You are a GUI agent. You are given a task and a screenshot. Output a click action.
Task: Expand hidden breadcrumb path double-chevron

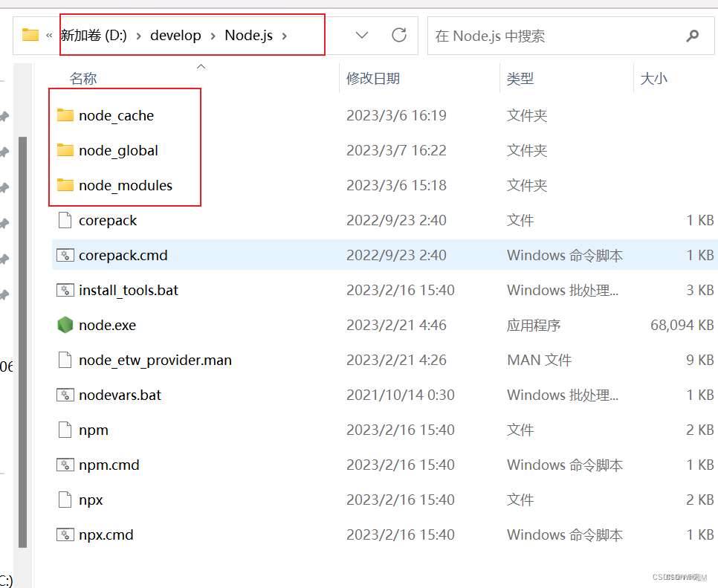(49, 35)
